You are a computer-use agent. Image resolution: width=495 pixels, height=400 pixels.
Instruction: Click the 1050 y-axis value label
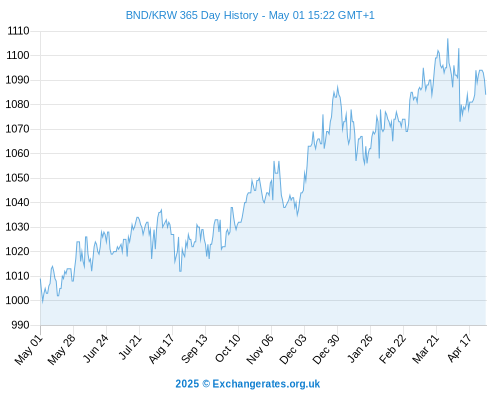click(x=18, y=178)
